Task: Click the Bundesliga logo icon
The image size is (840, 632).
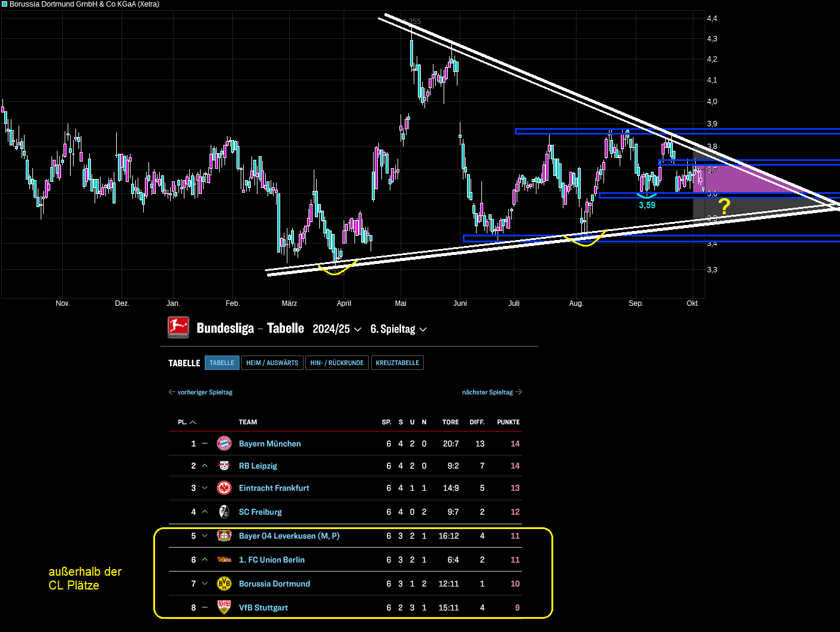Action: [178, 328]
